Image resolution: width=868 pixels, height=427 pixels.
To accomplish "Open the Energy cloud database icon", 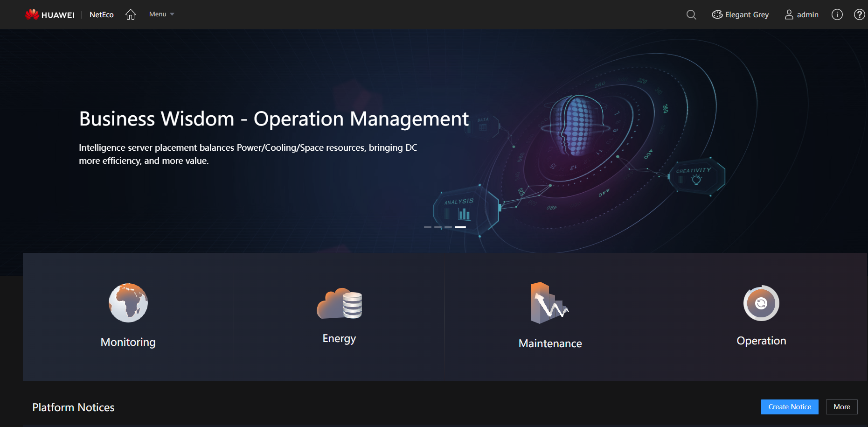I will pyautogui.click(x=339, y=303).
